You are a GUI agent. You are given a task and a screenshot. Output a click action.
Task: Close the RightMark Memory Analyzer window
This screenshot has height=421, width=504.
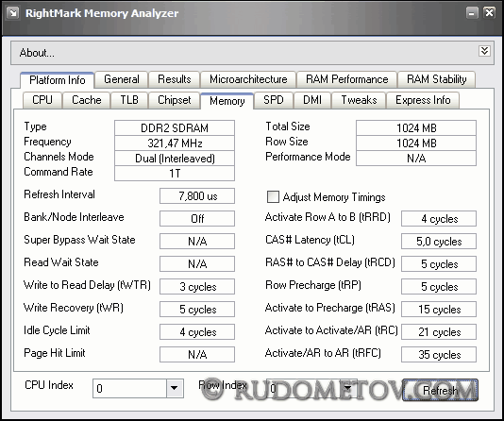[x=489, y=13]
